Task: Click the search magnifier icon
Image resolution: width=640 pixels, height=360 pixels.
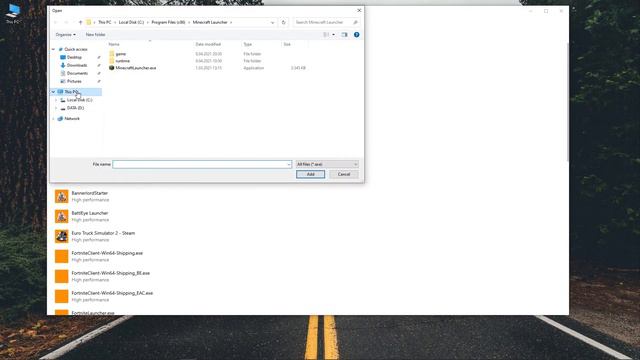Action: tap(356, 22)
